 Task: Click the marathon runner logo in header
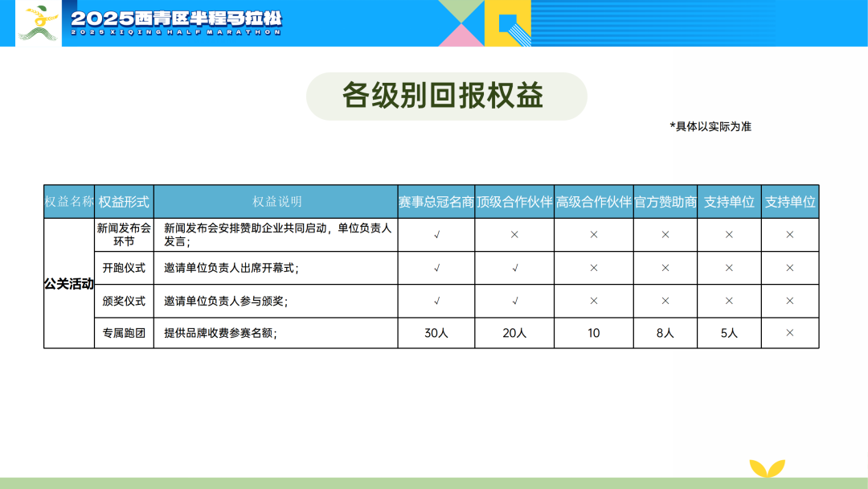click(38, 23)
